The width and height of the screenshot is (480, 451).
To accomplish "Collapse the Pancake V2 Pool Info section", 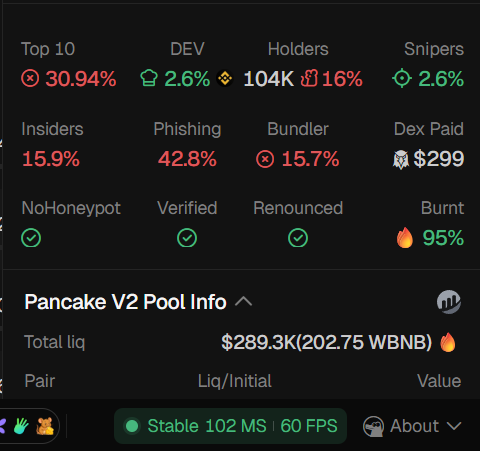I will point(243,302).
